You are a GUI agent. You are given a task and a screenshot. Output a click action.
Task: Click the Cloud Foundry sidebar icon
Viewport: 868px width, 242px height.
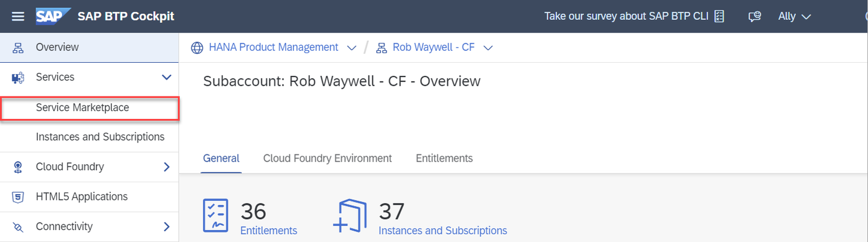18,167
